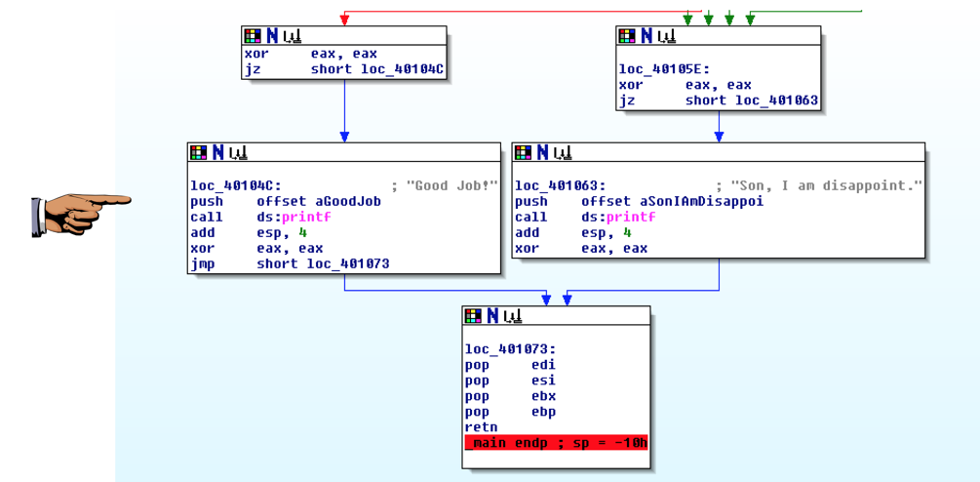Image resolution: width=980 pixels, height=482 pixels.
Task: Select the "pop edi" instruction
Action: pyautogui.click(x=511, y=365)
